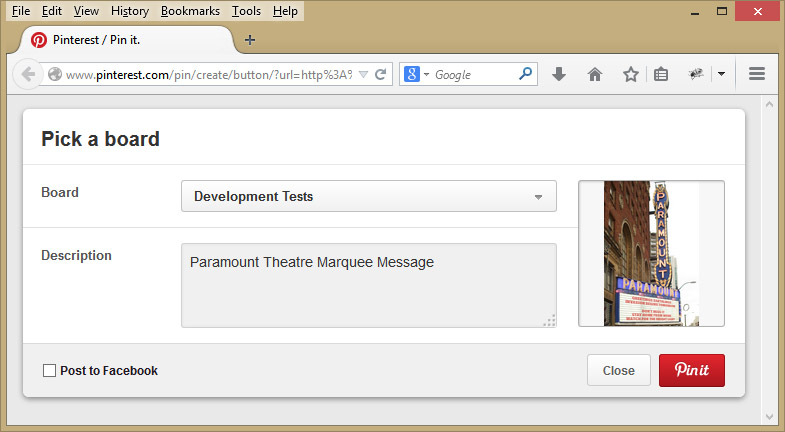
Task: Bookmark this page with the star icon
Action: [x=630, y=74]
